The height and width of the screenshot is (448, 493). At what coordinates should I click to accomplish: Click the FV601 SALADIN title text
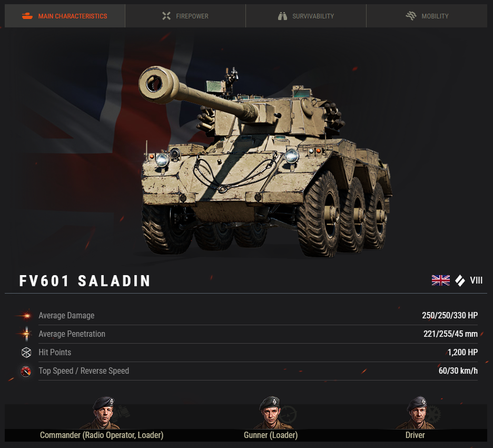85,281
